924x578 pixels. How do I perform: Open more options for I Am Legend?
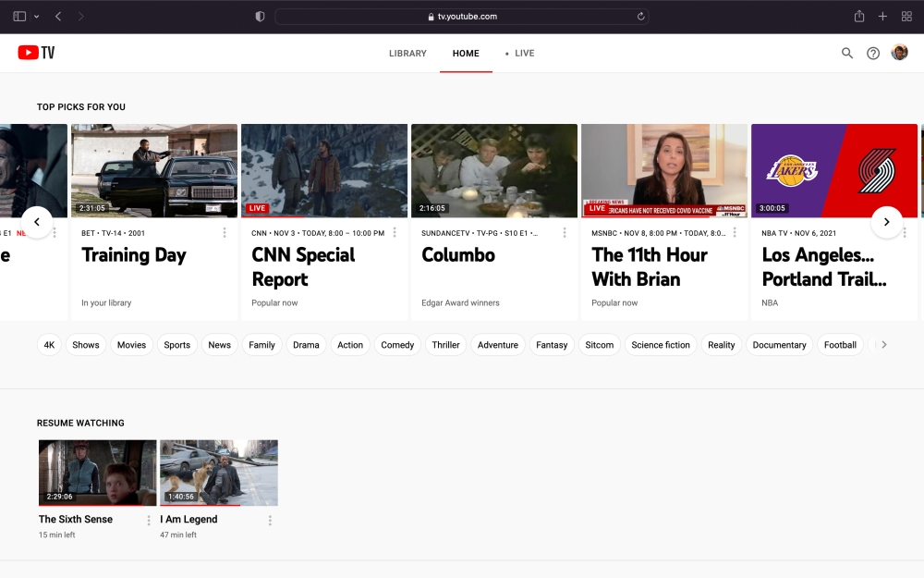coord(270,521)
